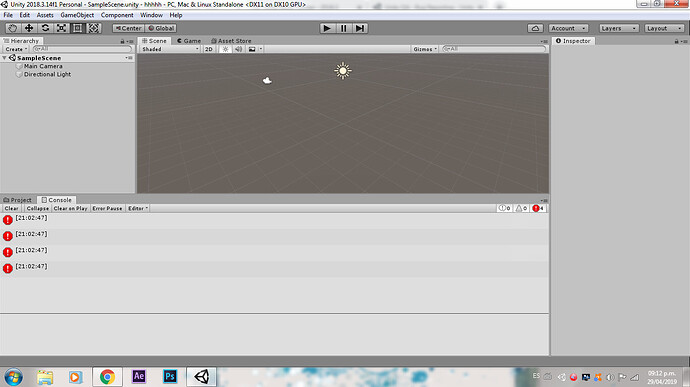The width and height of the screenshot is (690, 387).
Task: Click the Step forward button
Action: coord(360,28)
